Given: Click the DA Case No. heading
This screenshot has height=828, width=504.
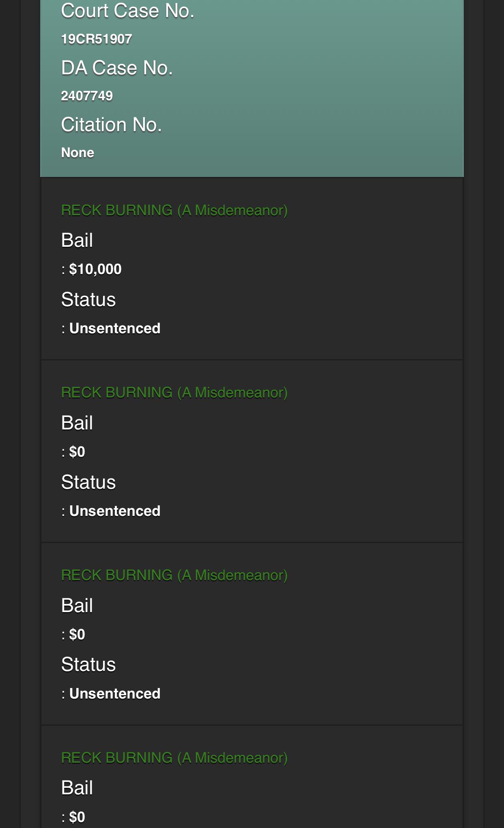Looking at the screenshot, I should [x=117, y=68].
